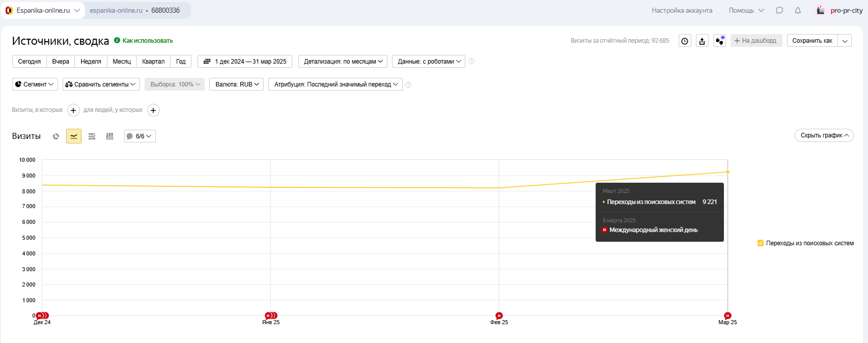868x343 pixels.
Task: Open Настройка аккаунта link
Action: coord(682,10)
